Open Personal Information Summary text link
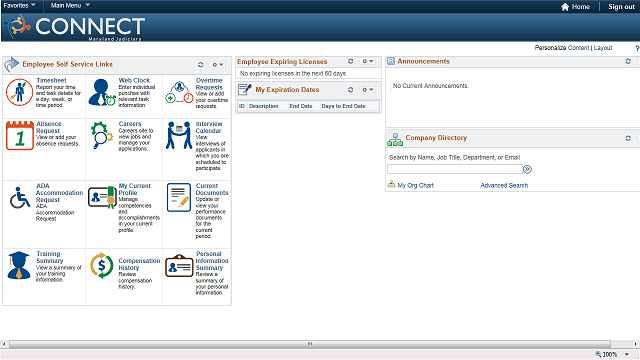The height and width of the screenshot is (360, 640). point(212,261)
